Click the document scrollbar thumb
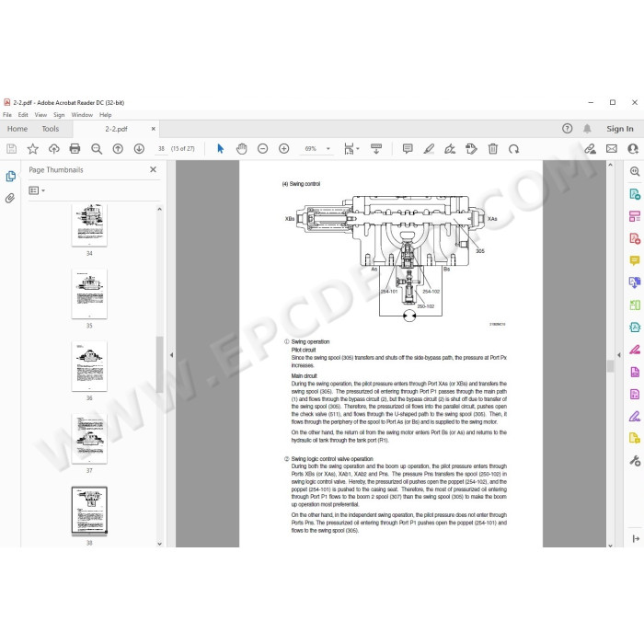Viewport: 644px width, 644px height. (x=610, y=366)
